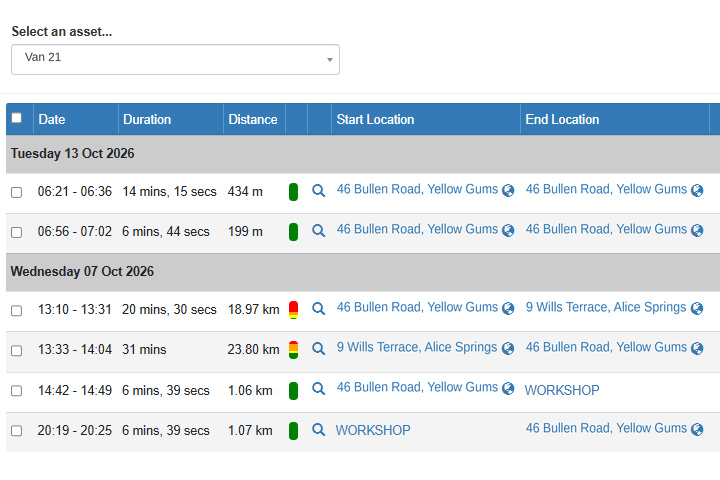Click globe icon beside 06:21 end location
The width and height of the screenshot is (720, 480).
coord(697,190)
